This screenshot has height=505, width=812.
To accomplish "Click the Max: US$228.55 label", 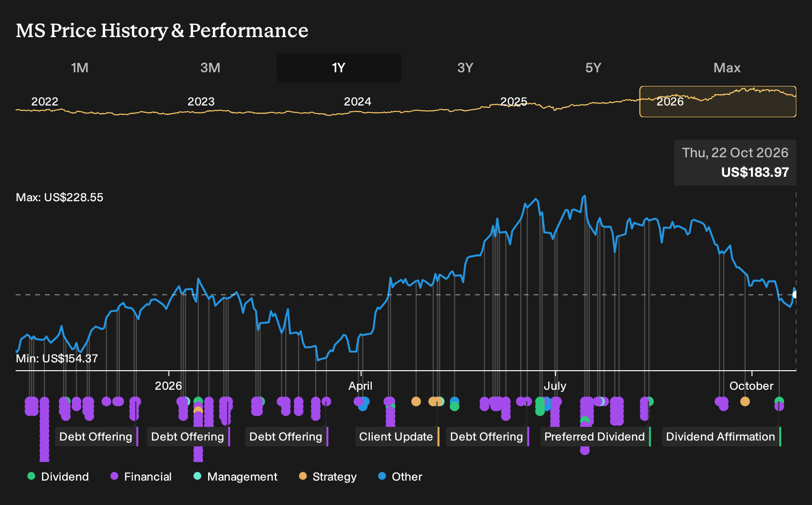I will (x=60, y=197).
